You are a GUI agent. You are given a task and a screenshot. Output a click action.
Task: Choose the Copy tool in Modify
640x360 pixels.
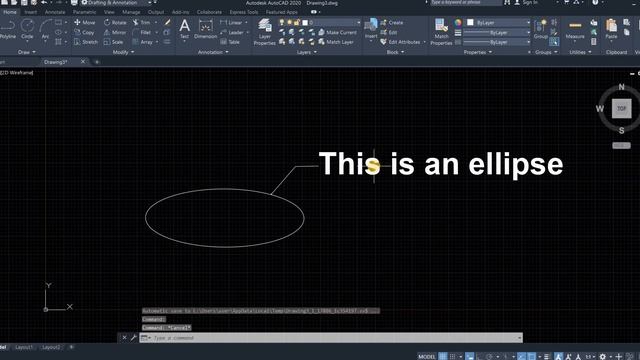click(x=84, y=32)
